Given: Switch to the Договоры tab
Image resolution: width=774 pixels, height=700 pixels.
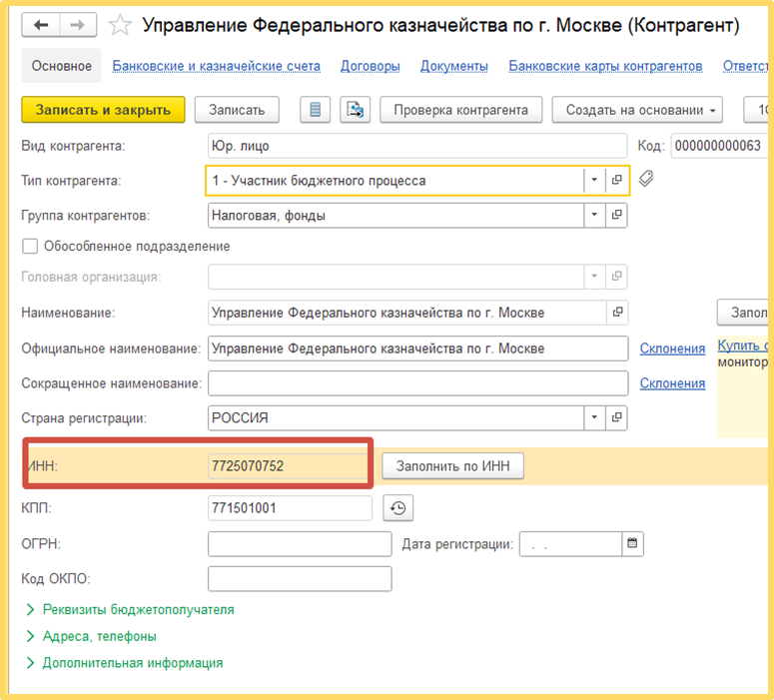Looking at the screenshot, I should pos(371,66).
